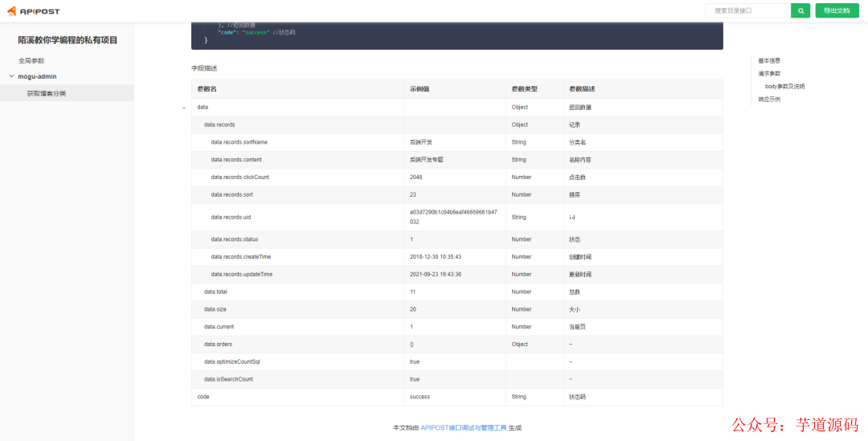
Task: Jump to 响应示例 section in outline
Action: click(x=769, y=100)
